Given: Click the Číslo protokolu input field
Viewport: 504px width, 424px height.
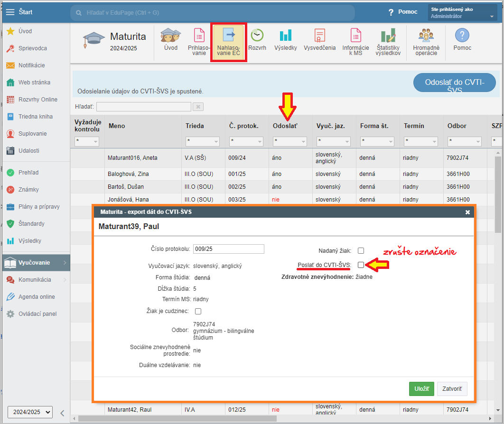Looking at the screenshot, I should (x=228, y=249).
